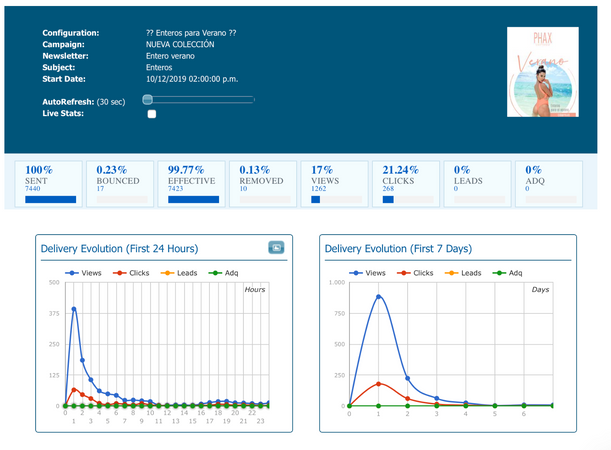Click the AutoRefresh slider handle
The width and height of the screenshot is (611, 450).
pyautogui.click(x=147, y=100)
